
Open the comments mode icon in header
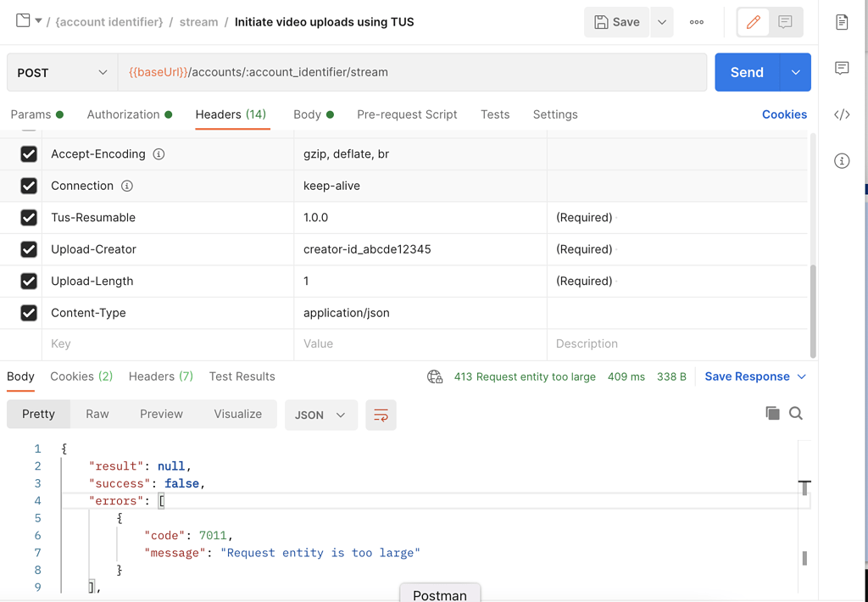click(x=785, y=22)
